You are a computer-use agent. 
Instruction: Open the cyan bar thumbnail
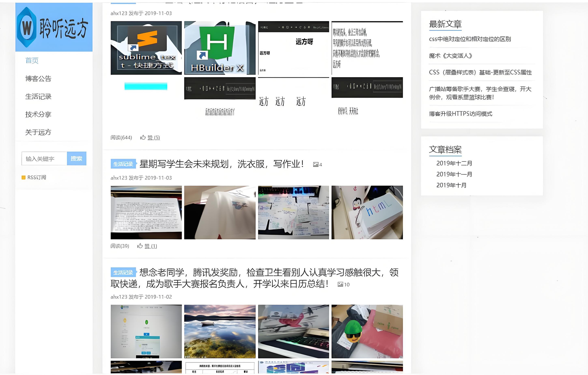(x=146, y=86)
